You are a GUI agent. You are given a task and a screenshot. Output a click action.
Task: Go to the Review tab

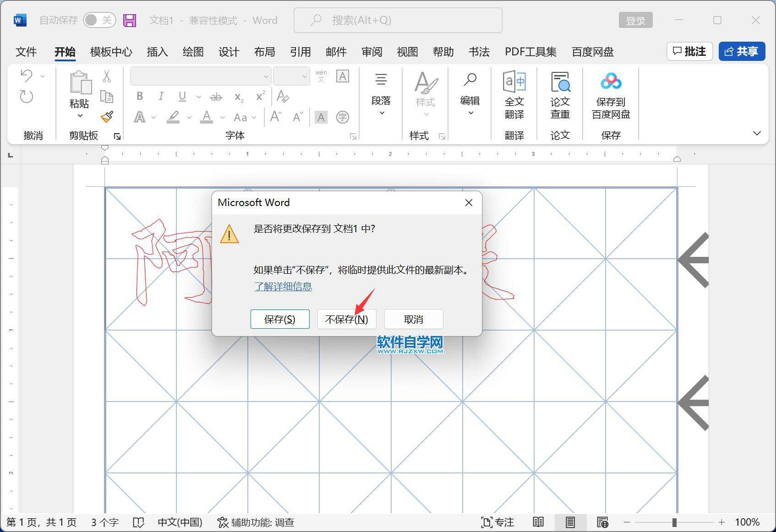tap(372, 52)
